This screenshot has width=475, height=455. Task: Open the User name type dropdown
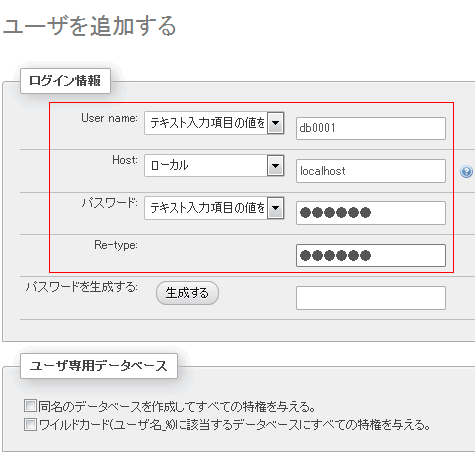tap(214, 123)
